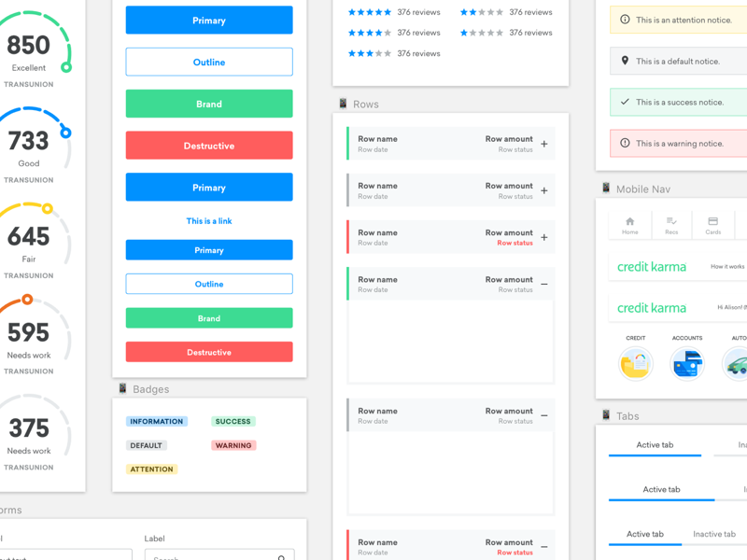Collapse the bottom red-status row with minus icon
This screenshot has width=747, height=560.
click(x=544, y=547)
